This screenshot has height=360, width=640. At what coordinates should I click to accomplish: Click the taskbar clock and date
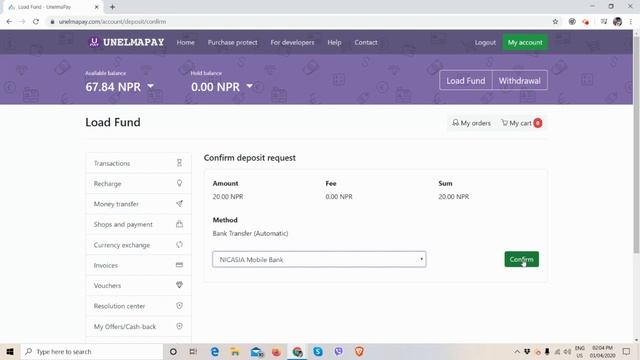click(x=602, y=351)
